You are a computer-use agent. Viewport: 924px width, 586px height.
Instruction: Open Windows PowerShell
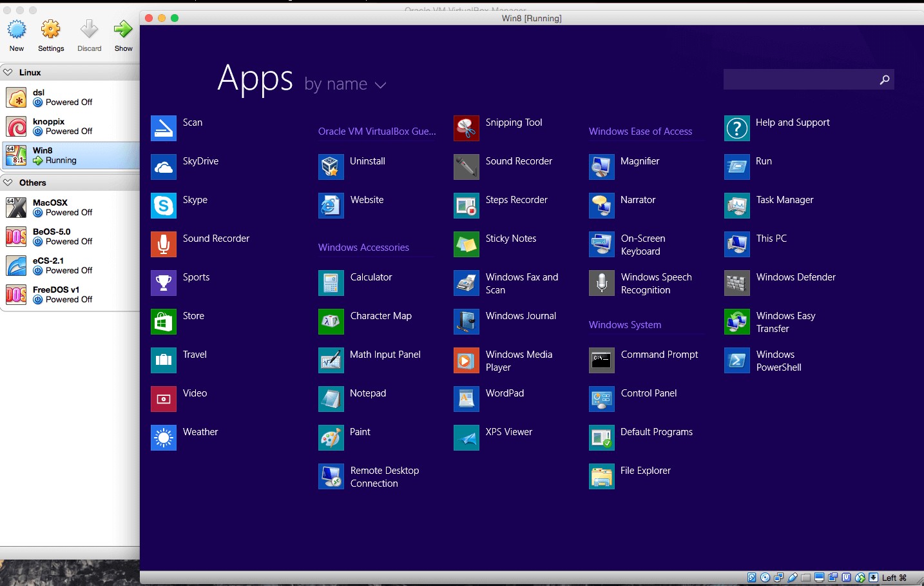775,360
